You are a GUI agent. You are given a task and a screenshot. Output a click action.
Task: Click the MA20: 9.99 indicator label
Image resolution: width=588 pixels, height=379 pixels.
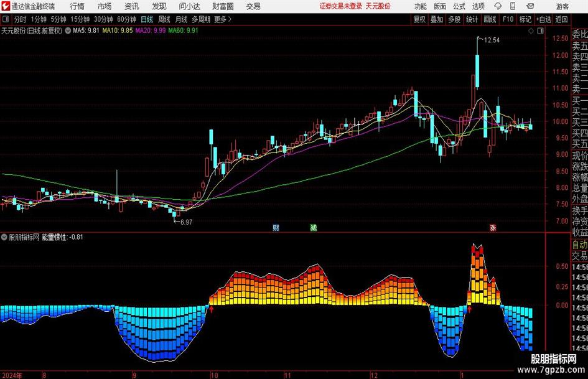point(151,30)
